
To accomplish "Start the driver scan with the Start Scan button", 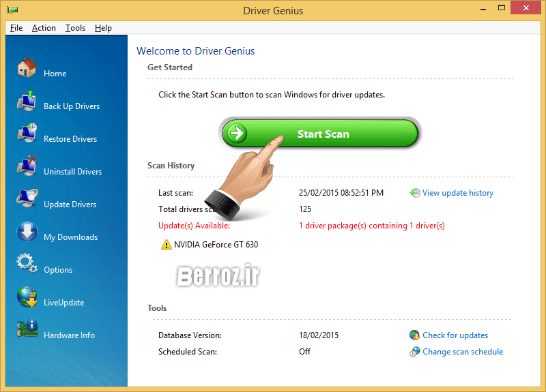I will tap(319, 134).
